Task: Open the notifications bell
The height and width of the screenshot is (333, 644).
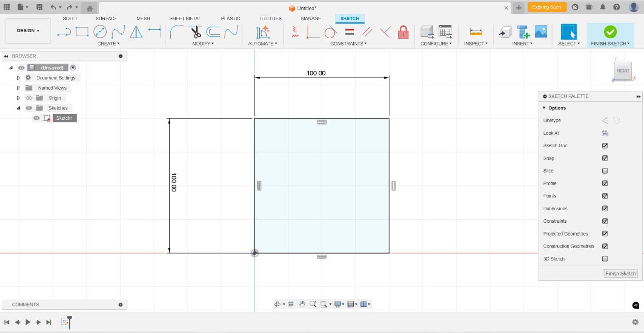Action: (x=603, y=7)
